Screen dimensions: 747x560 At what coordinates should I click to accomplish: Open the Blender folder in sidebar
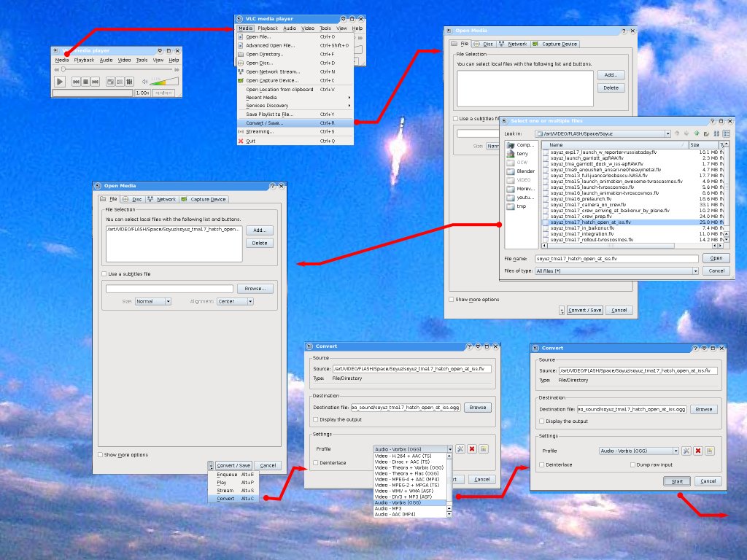(521, 171)
